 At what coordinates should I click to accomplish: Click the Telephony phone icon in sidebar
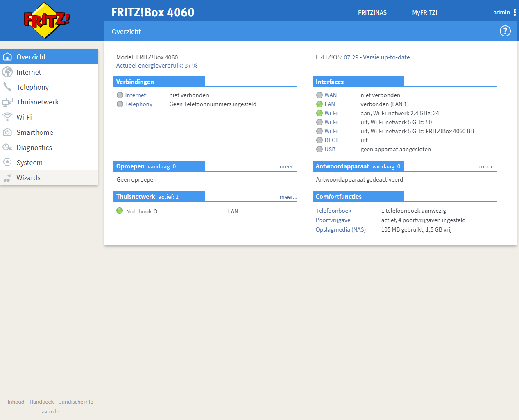[x=7, y=87]
